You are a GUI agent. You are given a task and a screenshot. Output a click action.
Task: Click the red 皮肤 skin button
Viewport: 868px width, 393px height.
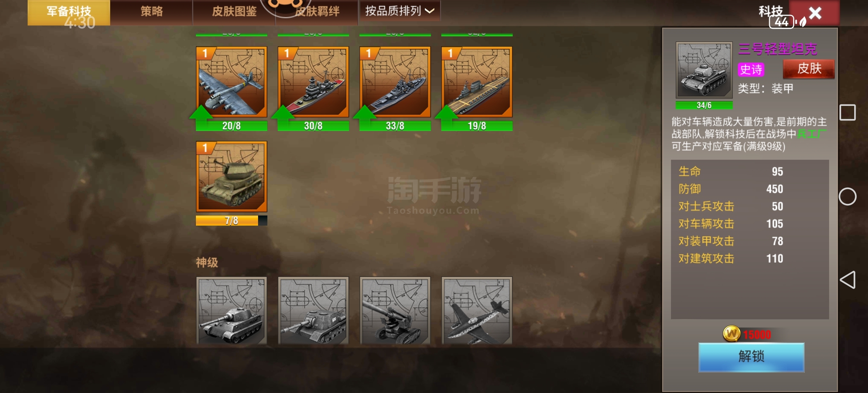809,69
